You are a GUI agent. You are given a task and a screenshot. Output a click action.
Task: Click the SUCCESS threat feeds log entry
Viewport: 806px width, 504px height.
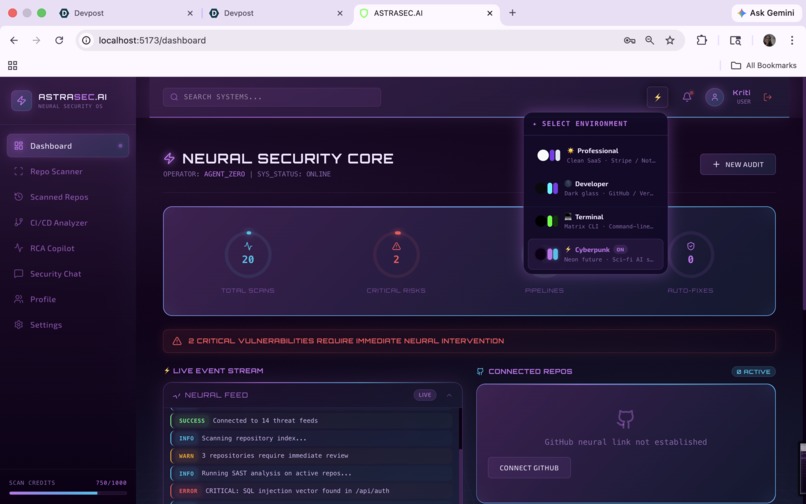[312, 421]
